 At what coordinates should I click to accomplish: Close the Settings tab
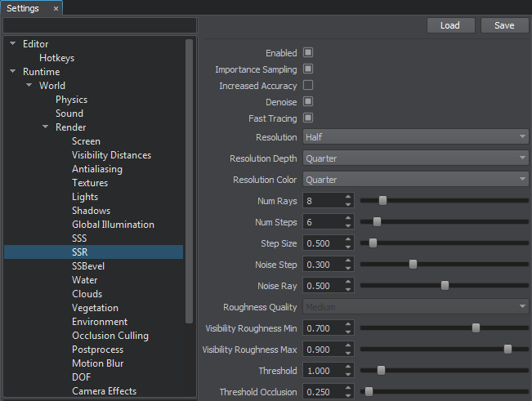[56, 8]
